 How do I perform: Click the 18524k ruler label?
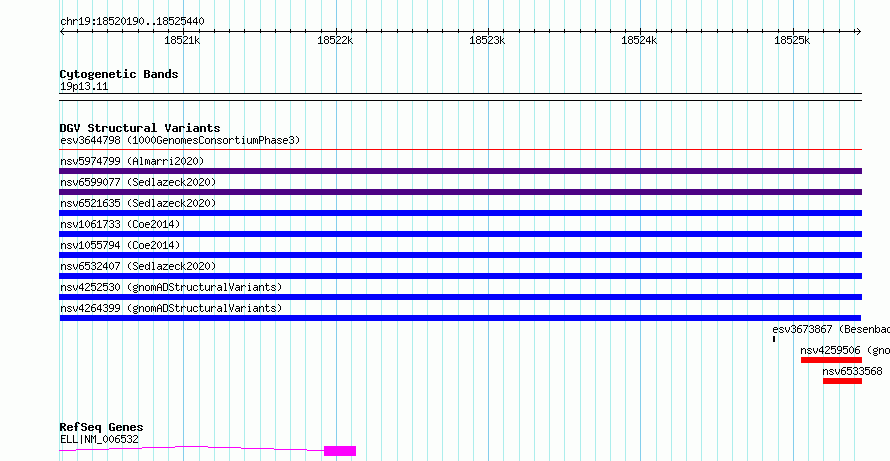coord(639,40)
